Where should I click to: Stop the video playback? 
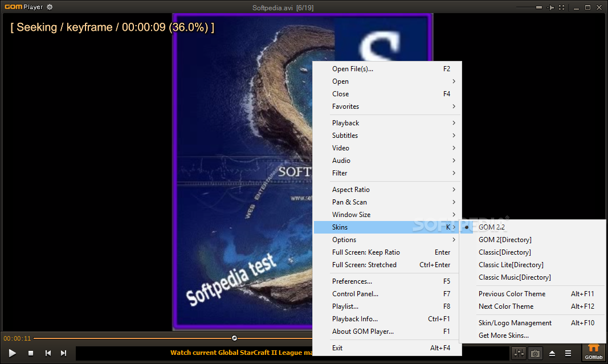coord(31,353)
